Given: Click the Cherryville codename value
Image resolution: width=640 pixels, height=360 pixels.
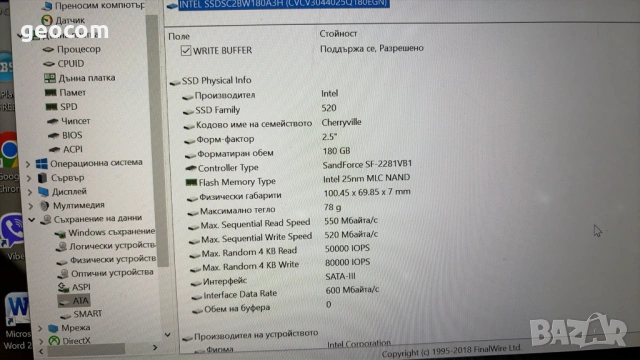Looking at the screenshot, I should pyautogui.click(x=341, y=122).
